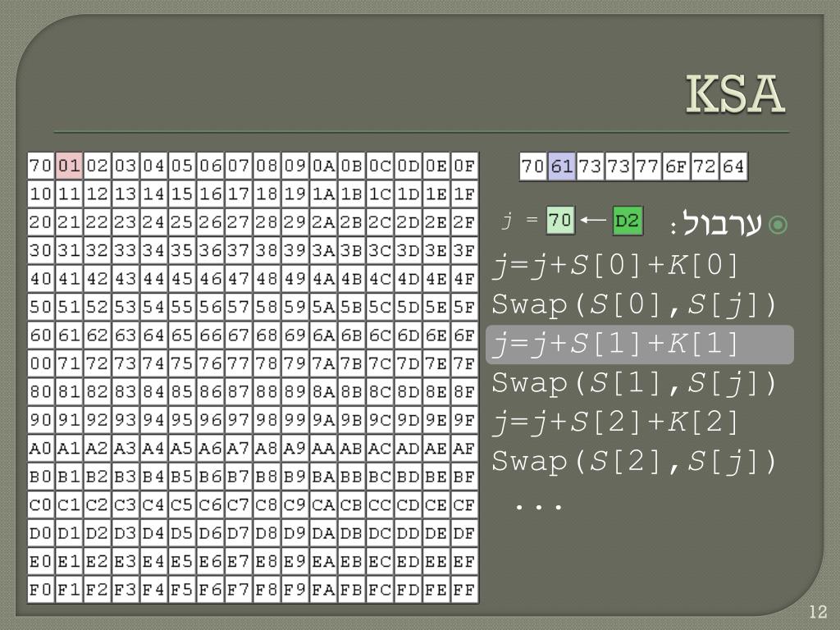Click the 1F cell in the S table
Image resolution: width=840 pixels, height=630 pixels.
click(x=464, y=194)
